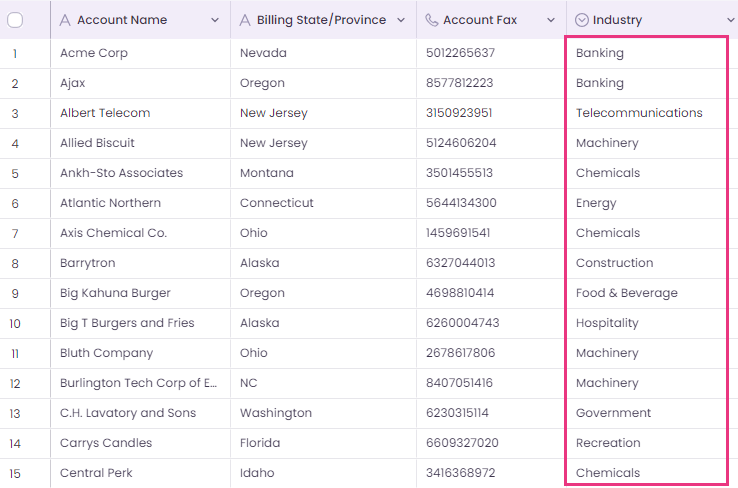Open the Account Fax column dropdown chevron
This screenshot has width=738, height=488.
click(551, 20)
